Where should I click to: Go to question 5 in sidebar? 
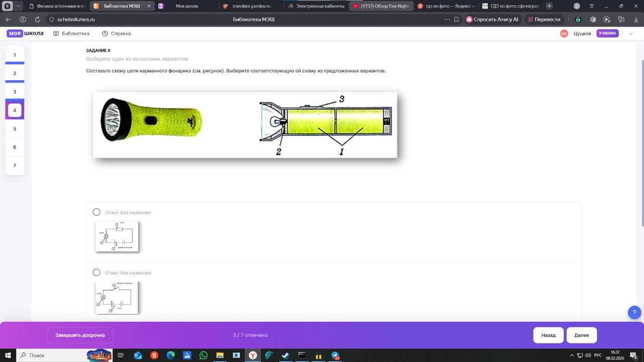[x=15, y=129]
